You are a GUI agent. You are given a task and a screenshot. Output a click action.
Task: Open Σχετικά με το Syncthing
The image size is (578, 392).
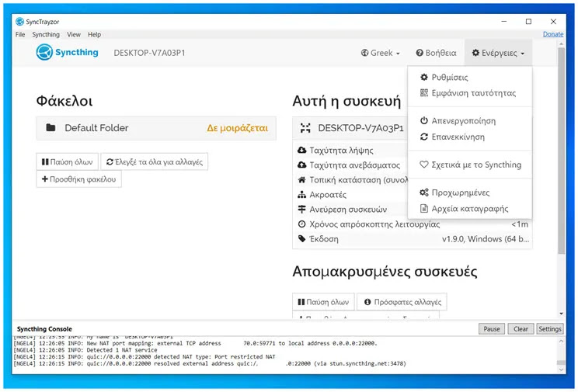[469, 165]
